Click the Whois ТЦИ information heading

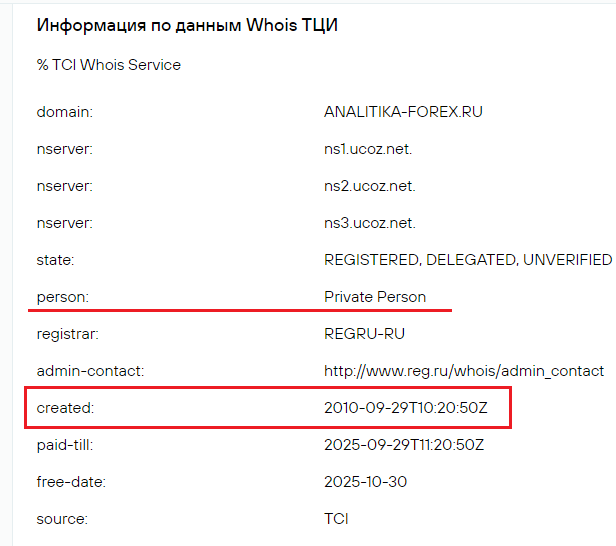pos(187,26)
